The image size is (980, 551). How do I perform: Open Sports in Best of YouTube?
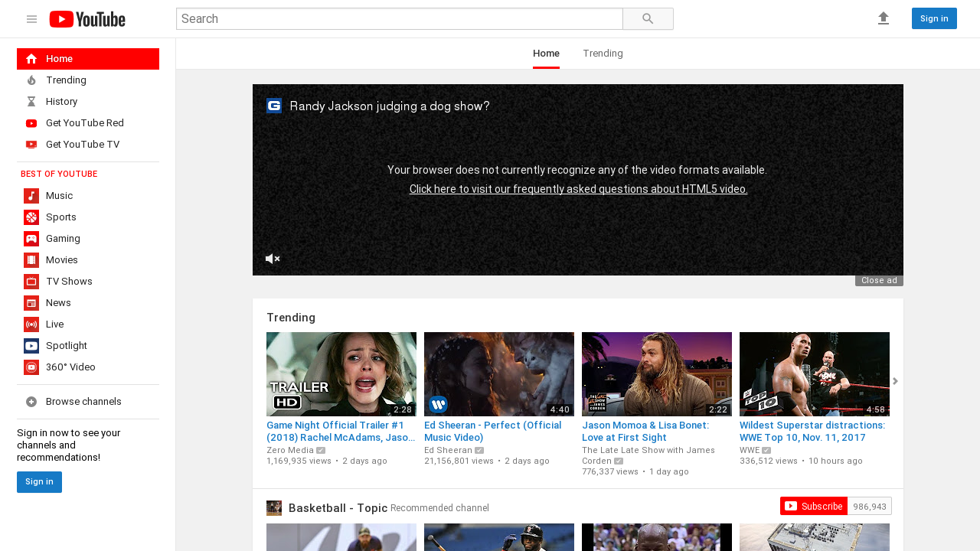88,217
